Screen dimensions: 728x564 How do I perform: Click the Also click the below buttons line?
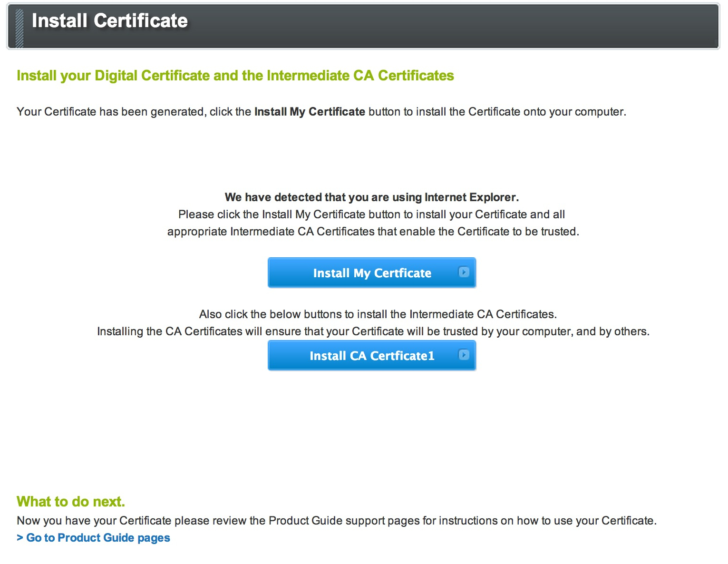[378, 314]
